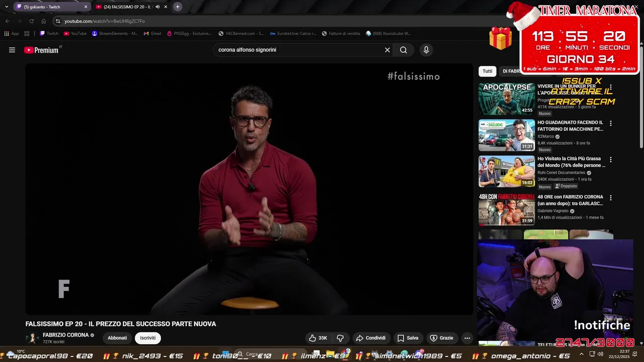Open the X2Marco fattorino video thumbnail

(x=507, y=135)
